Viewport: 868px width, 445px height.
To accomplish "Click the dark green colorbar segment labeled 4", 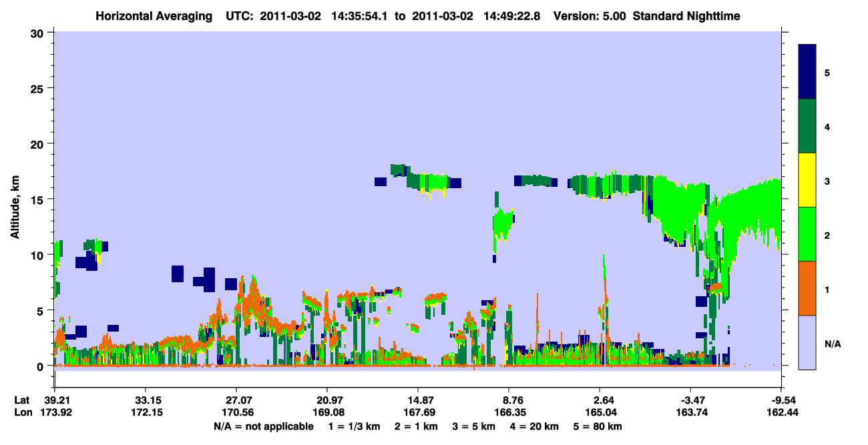I will coord(807,126).
